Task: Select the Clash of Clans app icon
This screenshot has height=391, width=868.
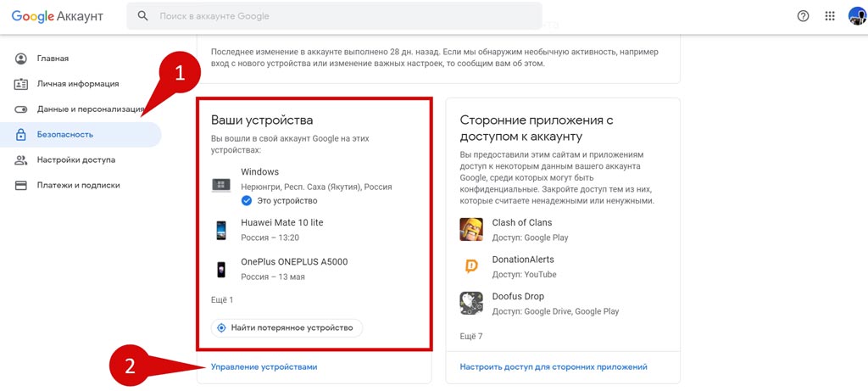Action: (x=471, y=229)
